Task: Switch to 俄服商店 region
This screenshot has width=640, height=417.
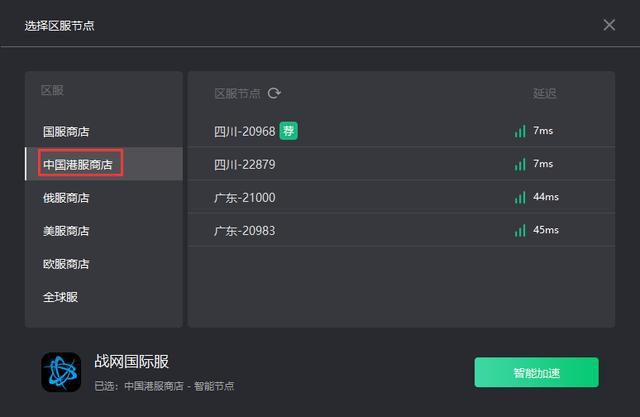Action: [x=66, y=198]
